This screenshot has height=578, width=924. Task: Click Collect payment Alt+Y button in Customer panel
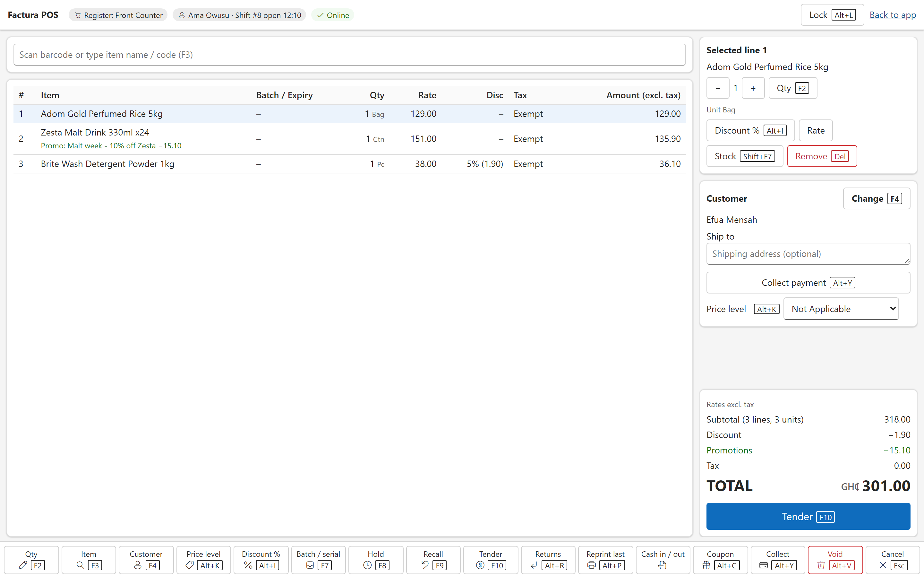808,283
